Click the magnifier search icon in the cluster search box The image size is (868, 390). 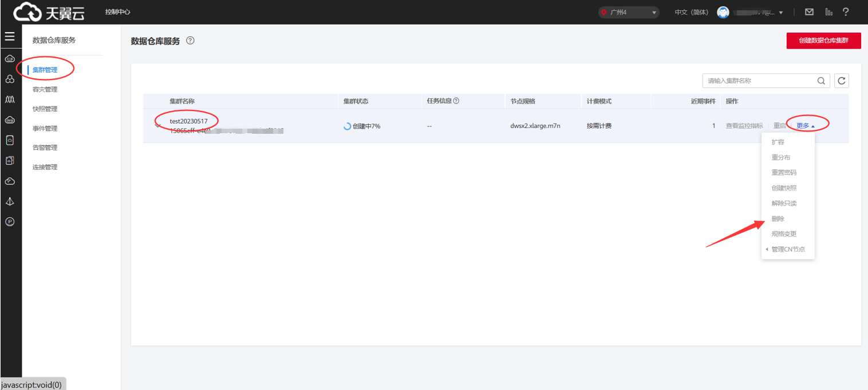click(821, 81)
